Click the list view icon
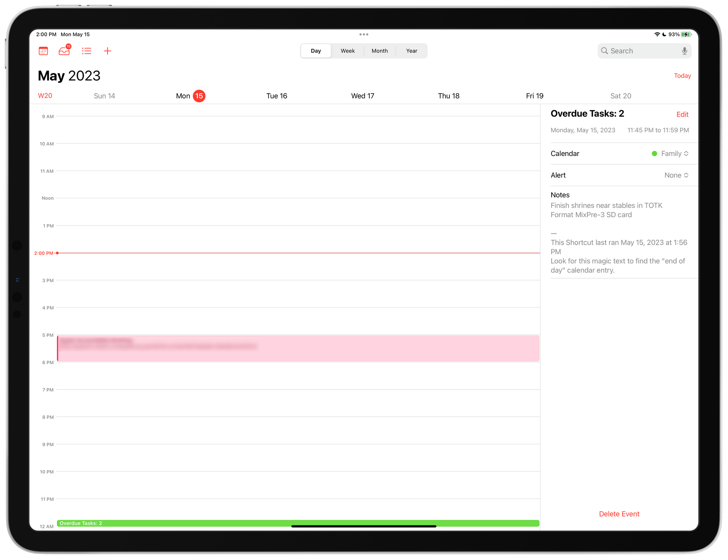 click(x=86, y=51)
